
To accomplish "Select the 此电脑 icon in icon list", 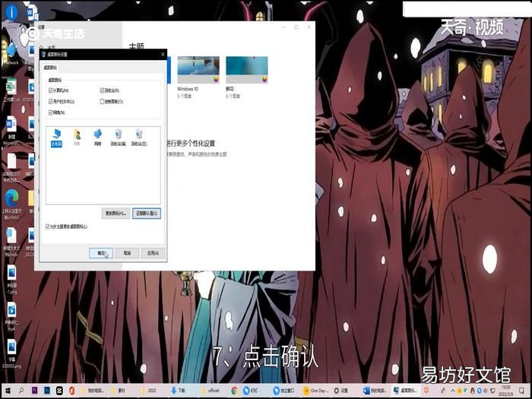I will [56, 138].
